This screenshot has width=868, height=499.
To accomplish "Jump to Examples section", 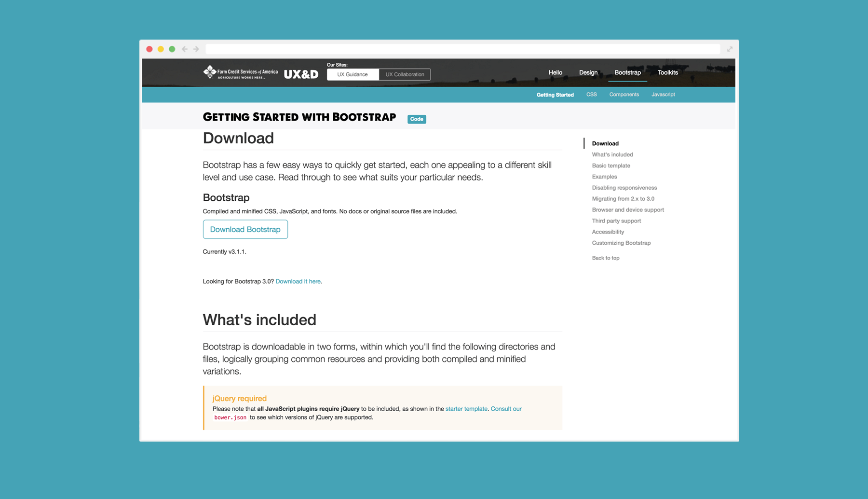I will click(604, 177).
